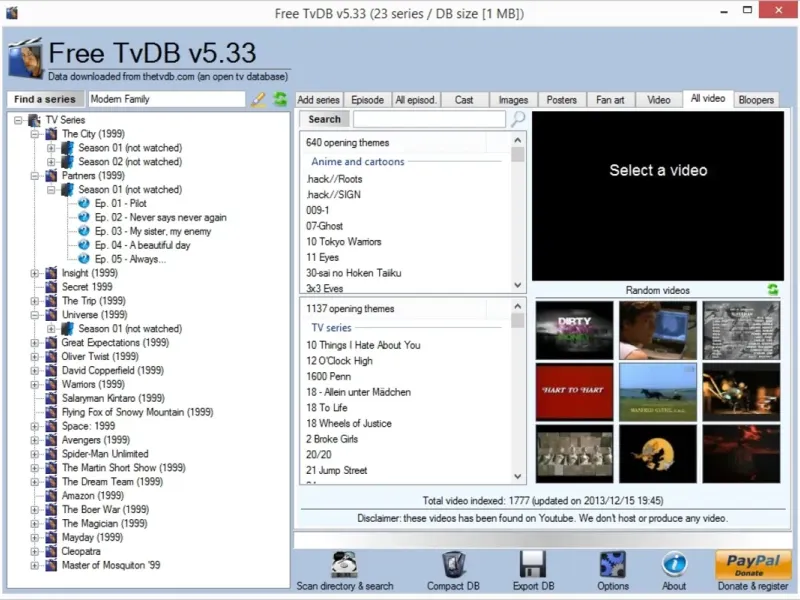
Task: Switch to the Fan art tab
Action: [x=610, y=100]
